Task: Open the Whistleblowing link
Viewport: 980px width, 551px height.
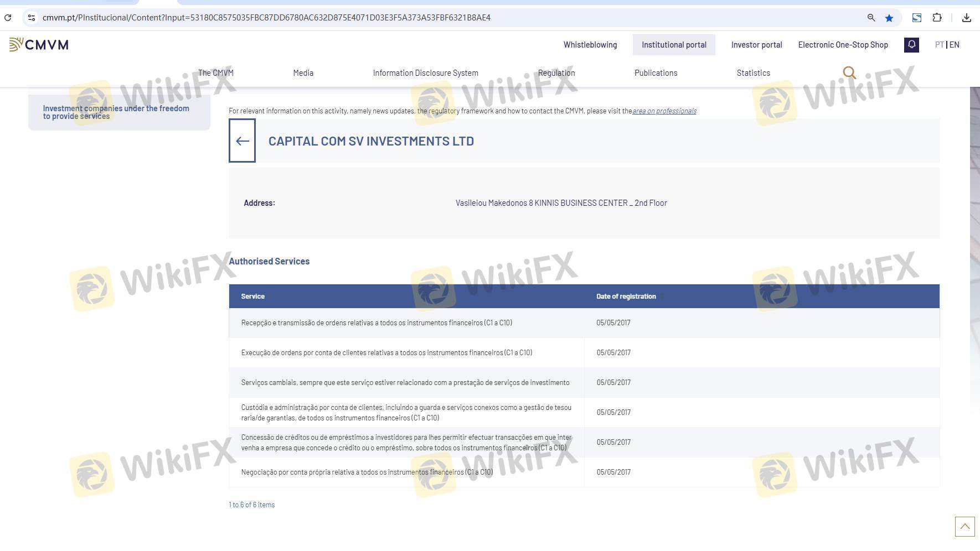Action: tap(590, 45)
